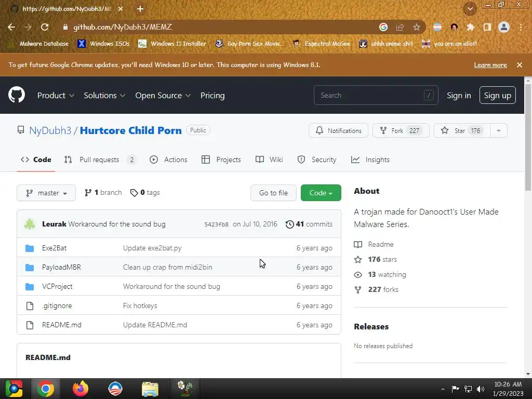Click the Sign in link
This screenshot has width=532, height=399.
[459, 96]
